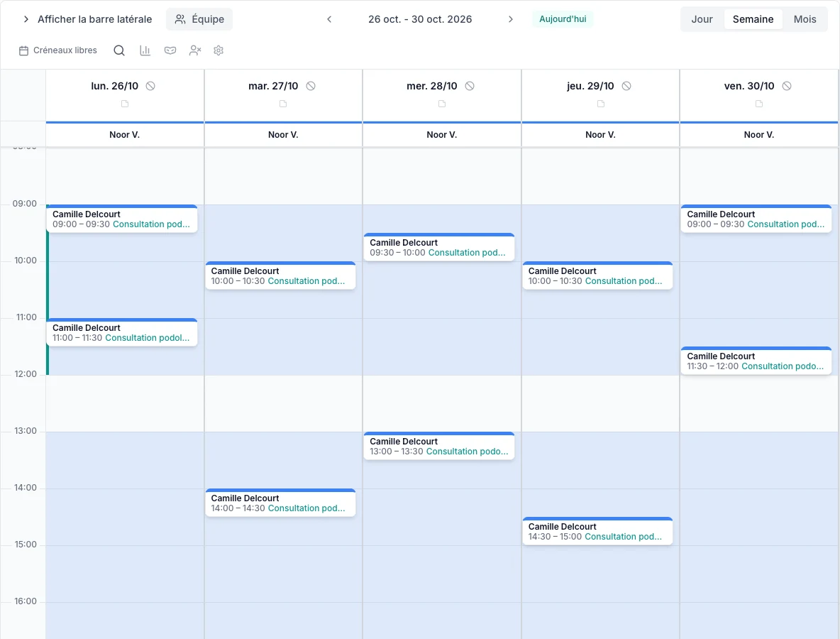Toggle the privacy mask icon
The image size is (840, 639).
(x=170, y=50)
